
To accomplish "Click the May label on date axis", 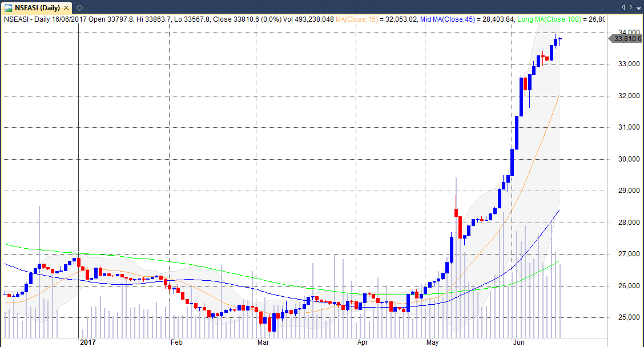I will pos(432,342).
